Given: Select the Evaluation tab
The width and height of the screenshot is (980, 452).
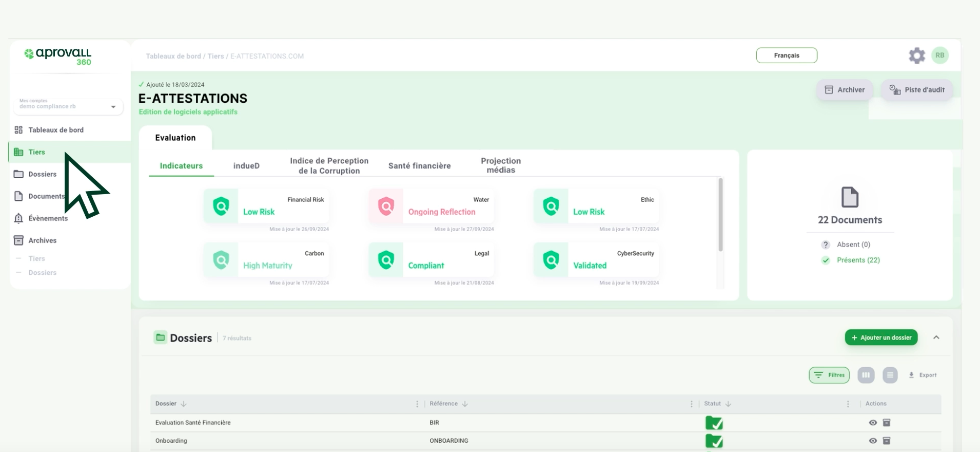Looking at the screenshot, I should point(175,138).
